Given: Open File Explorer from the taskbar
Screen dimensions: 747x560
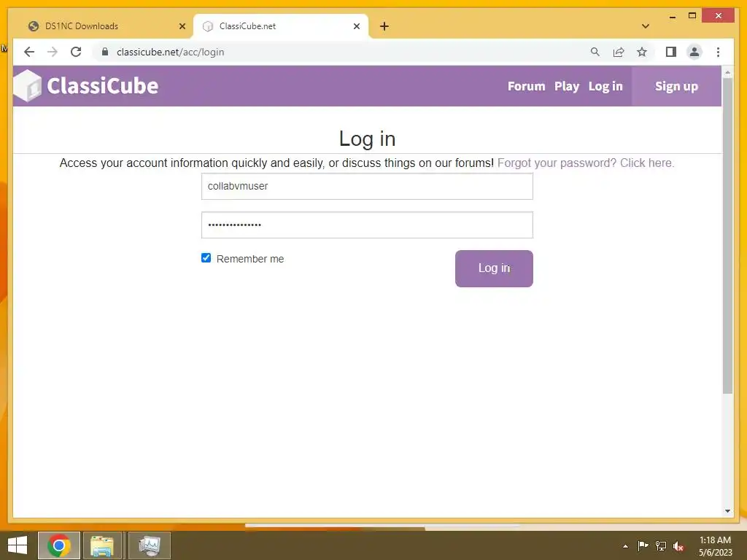Looking at the screenshot, I should coord(102,545).
